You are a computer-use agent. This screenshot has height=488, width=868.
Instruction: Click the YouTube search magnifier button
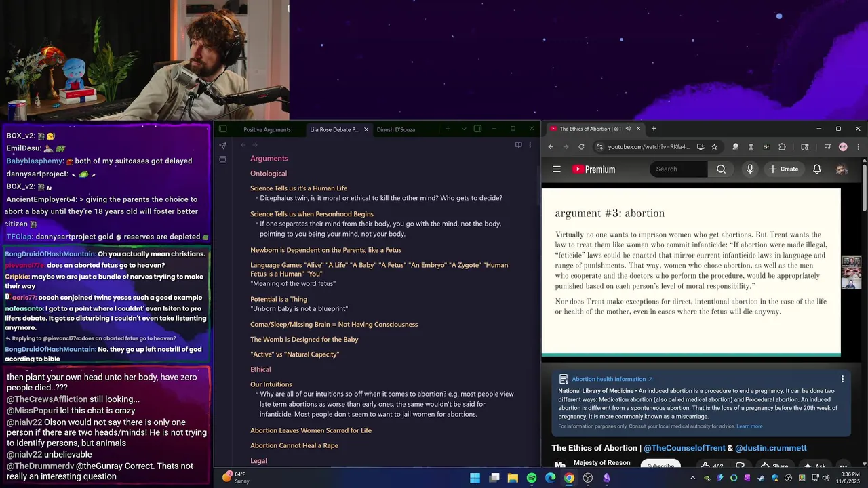[x=722, y=169]
